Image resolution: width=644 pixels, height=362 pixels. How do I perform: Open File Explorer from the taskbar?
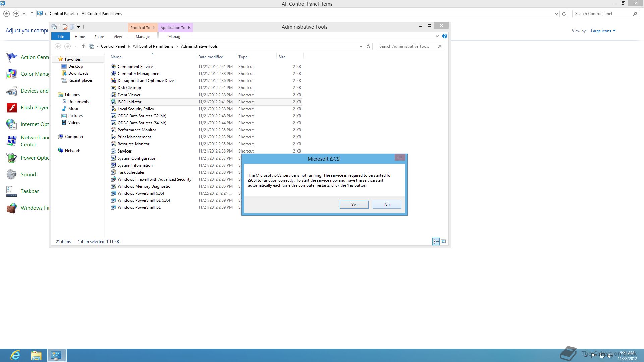(x=36, y=355)
